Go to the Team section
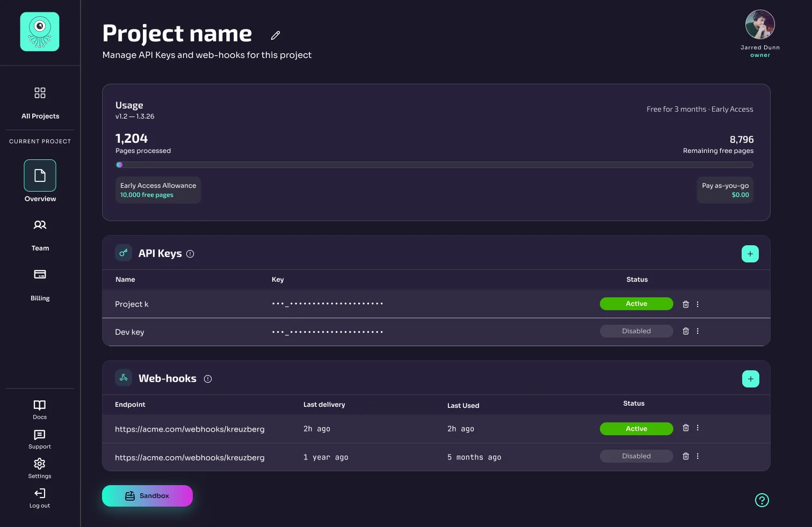 pos(40,235)
